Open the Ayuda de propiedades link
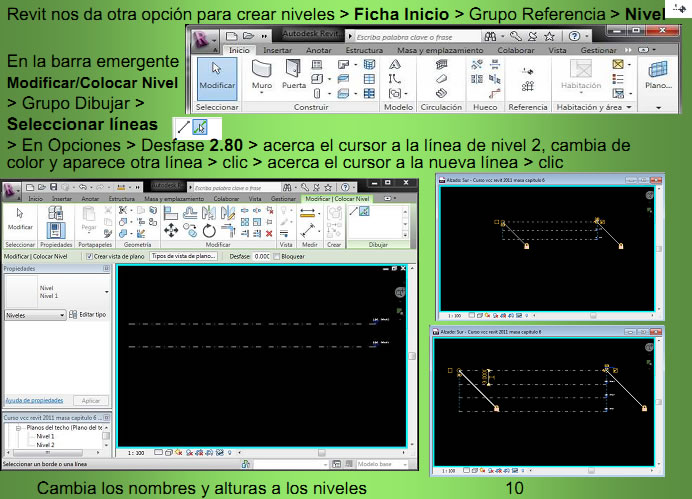 pos(33,400)
